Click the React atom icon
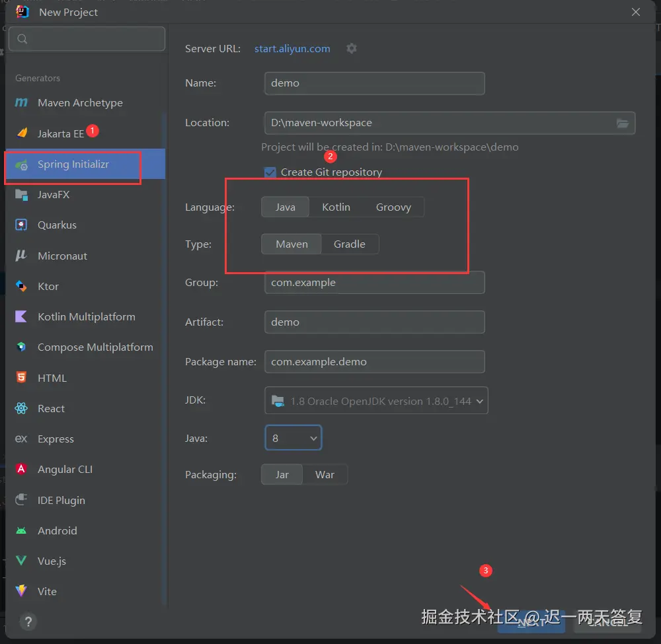Viewport: 661px width, 644px height. point(21,408)
